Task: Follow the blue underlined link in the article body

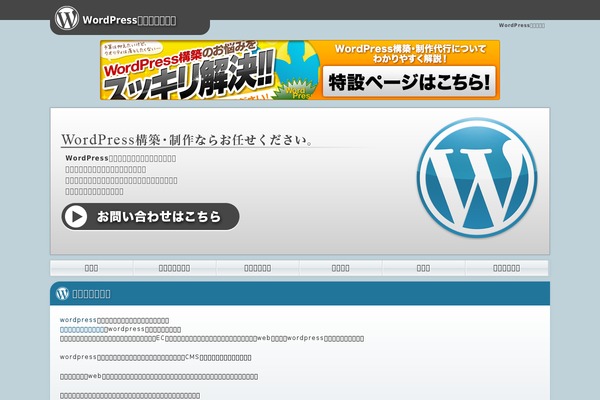Action: pyautogui.click(x=83, y=329)
